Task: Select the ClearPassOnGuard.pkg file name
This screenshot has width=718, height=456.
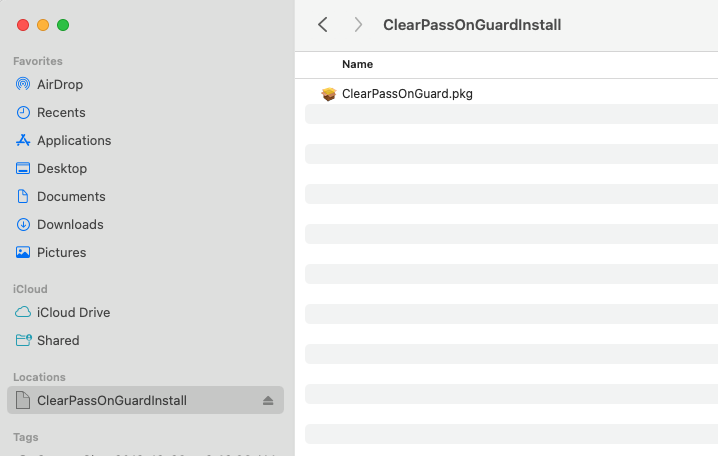Action: [x=407, y=94]
